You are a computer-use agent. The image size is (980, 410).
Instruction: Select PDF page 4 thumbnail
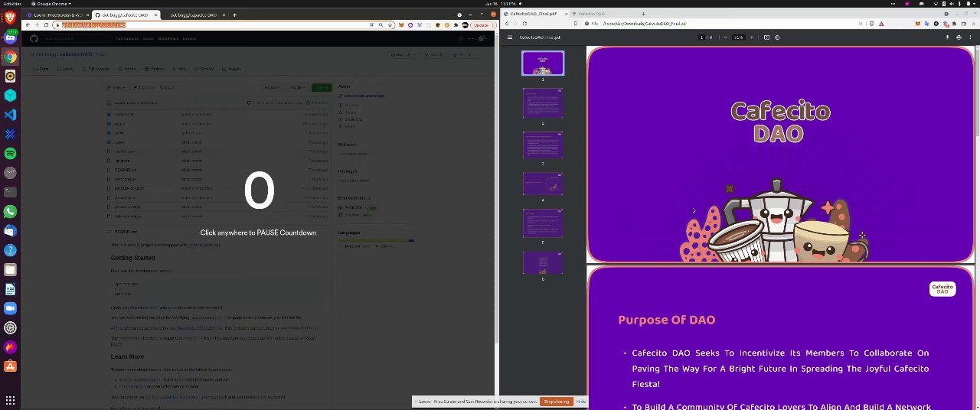(543, 183)
